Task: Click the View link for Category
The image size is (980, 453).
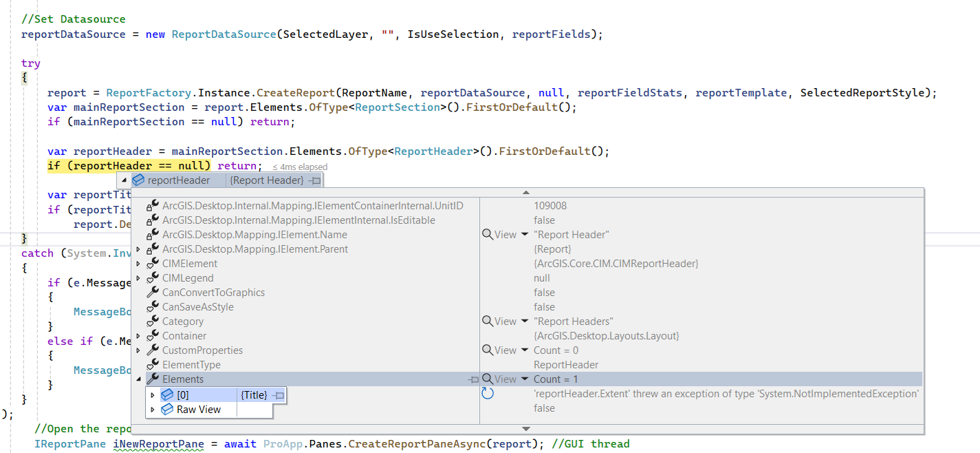Action: pyautogui.click(x=505, y=321)
